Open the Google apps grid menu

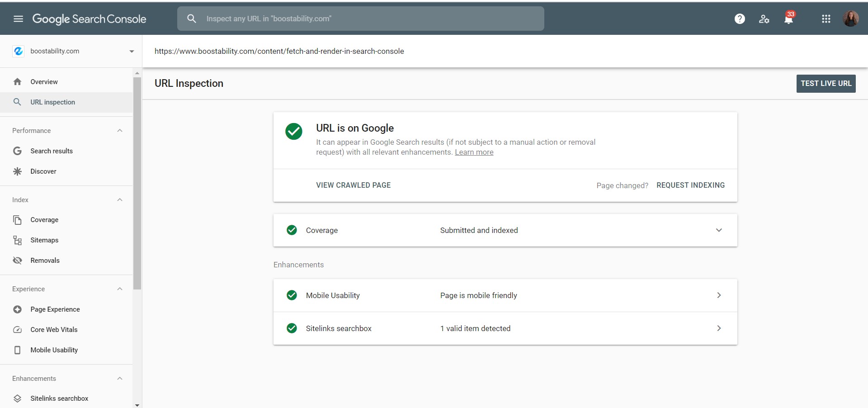coord(826,19)
